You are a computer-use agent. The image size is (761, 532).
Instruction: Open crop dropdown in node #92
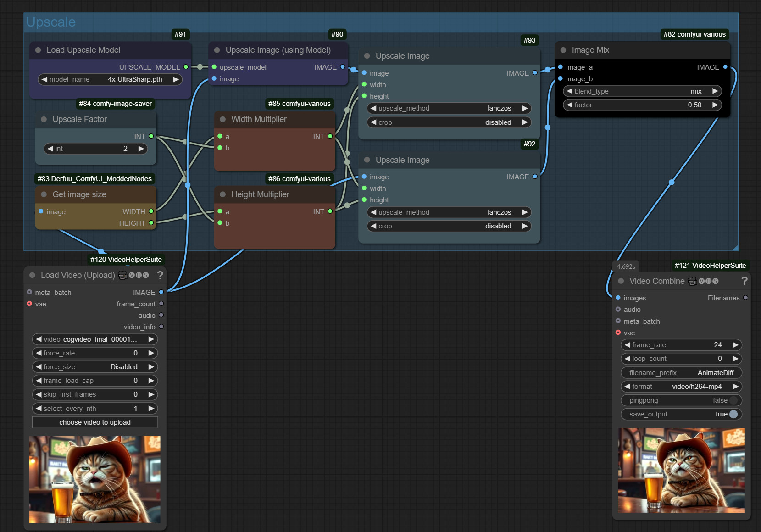(x=449, y=226)
